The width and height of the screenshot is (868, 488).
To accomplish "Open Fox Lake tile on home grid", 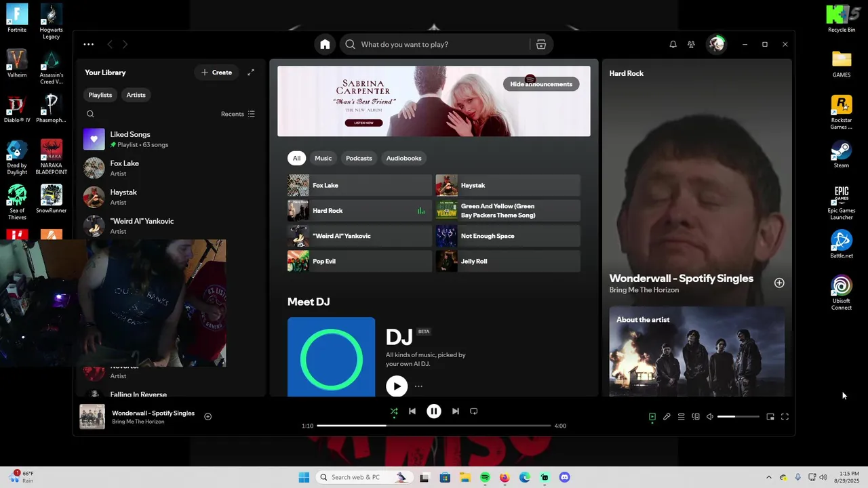I will 359,185.
